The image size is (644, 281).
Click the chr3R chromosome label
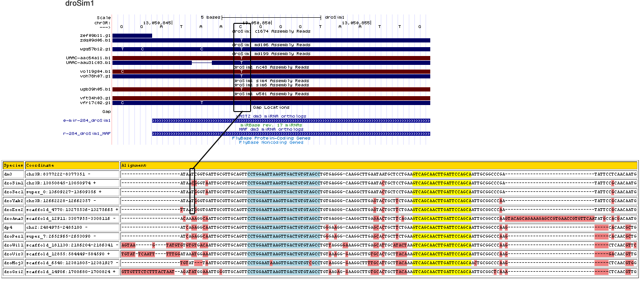pyautogui.click(x=102, y=22)
